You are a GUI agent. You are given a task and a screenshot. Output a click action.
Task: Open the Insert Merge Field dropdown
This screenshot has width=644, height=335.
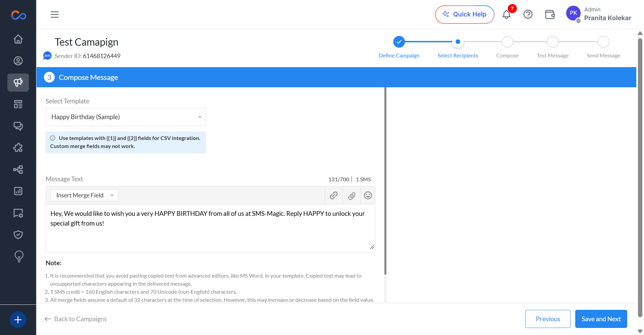pos(84,195)
